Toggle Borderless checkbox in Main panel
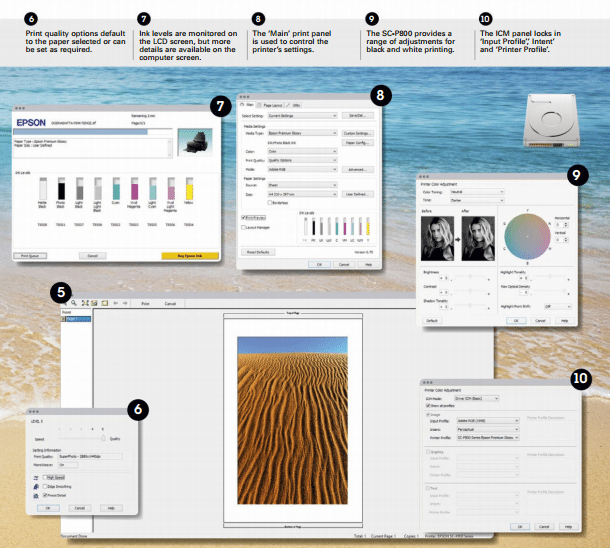The image size is (610, 548). tap(270, 203)
